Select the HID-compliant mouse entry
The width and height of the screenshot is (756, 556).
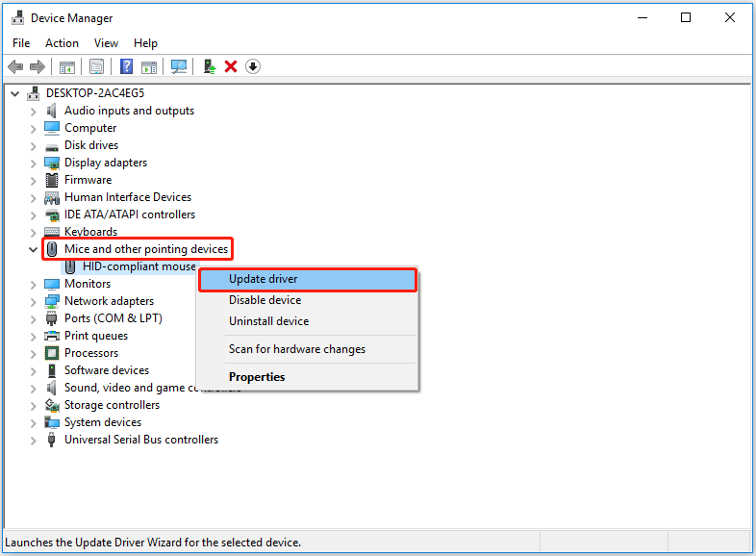coord(139,266)
